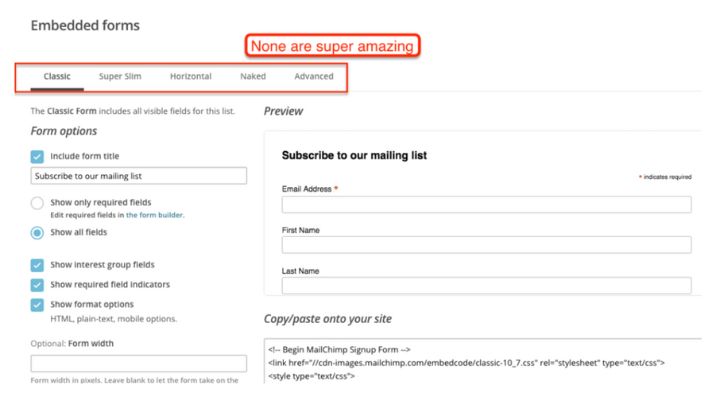Switch to the Advanced tab

tap(314, 76)
